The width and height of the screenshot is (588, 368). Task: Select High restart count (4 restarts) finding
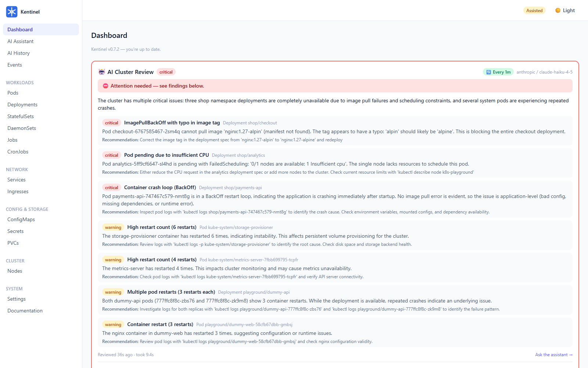(162, 259)
